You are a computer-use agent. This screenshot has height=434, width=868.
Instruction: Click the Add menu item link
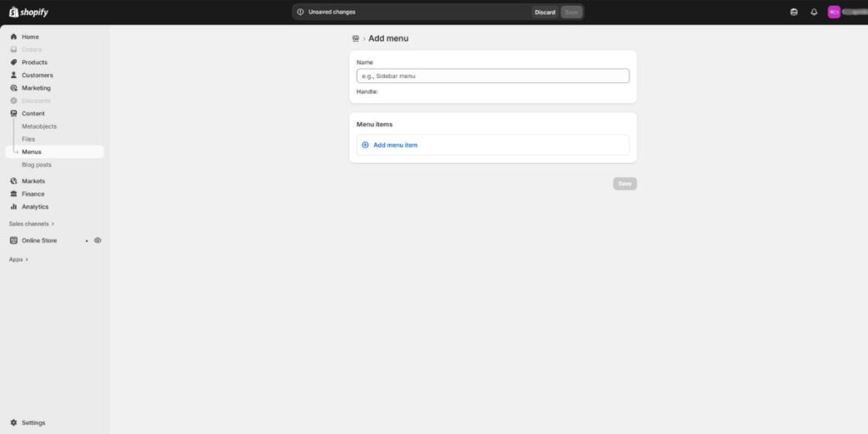[395, 145]
